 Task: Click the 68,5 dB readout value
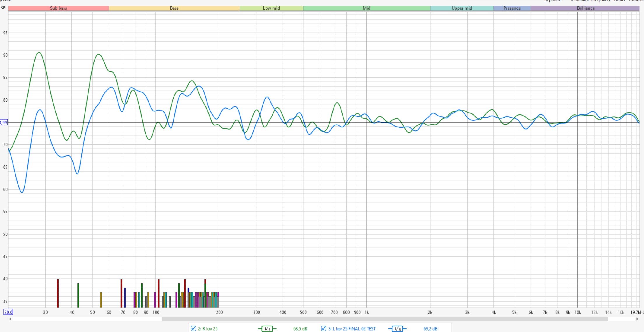[x=300, y=329]
